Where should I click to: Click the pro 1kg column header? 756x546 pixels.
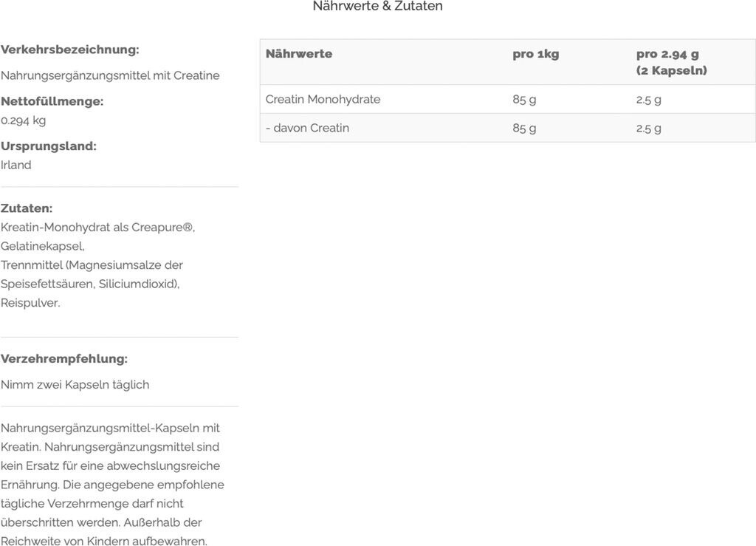[536, 54]
